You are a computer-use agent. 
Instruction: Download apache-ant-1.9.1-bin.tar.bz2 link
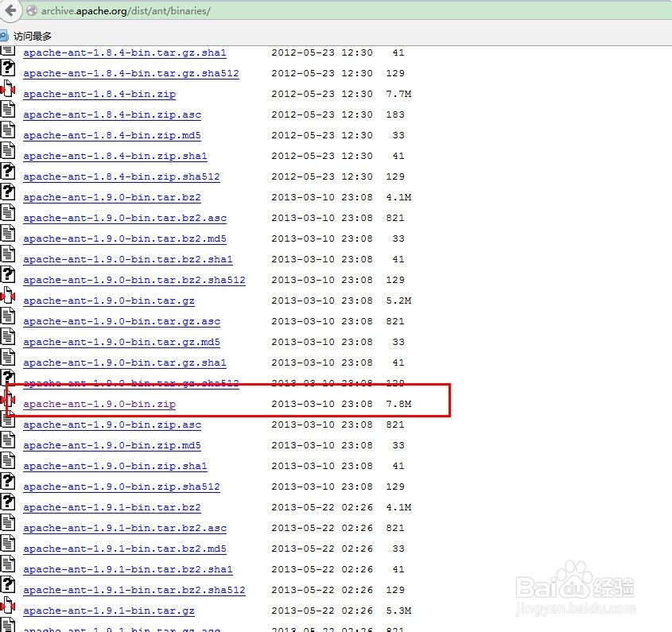(112, 507)
